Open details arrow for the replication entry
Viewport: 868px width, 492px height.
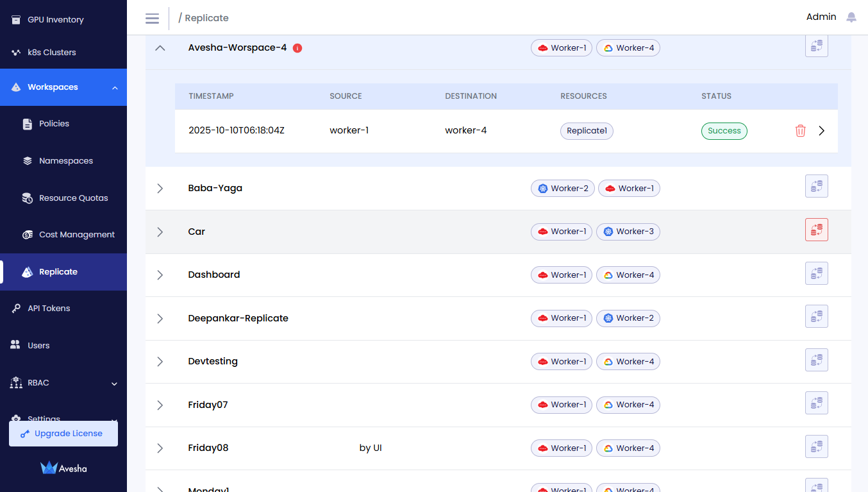tap(822, 131)
